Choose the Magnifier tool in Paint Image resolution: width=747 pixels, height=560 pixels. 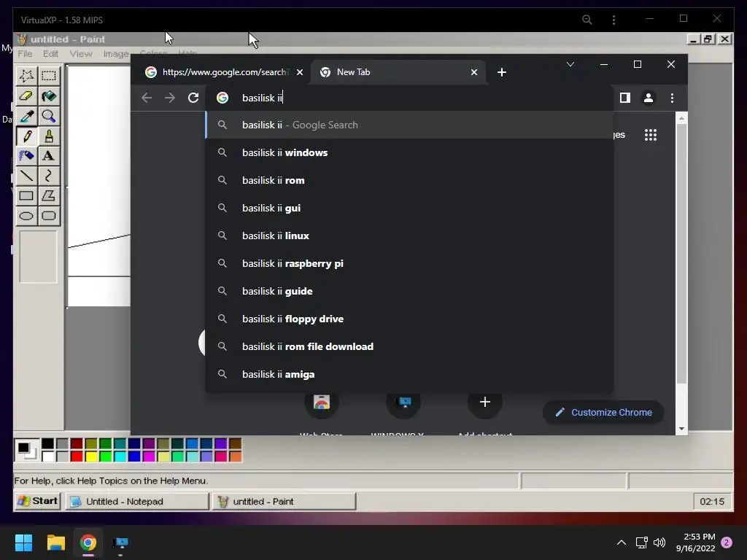[x=49, y=116]
